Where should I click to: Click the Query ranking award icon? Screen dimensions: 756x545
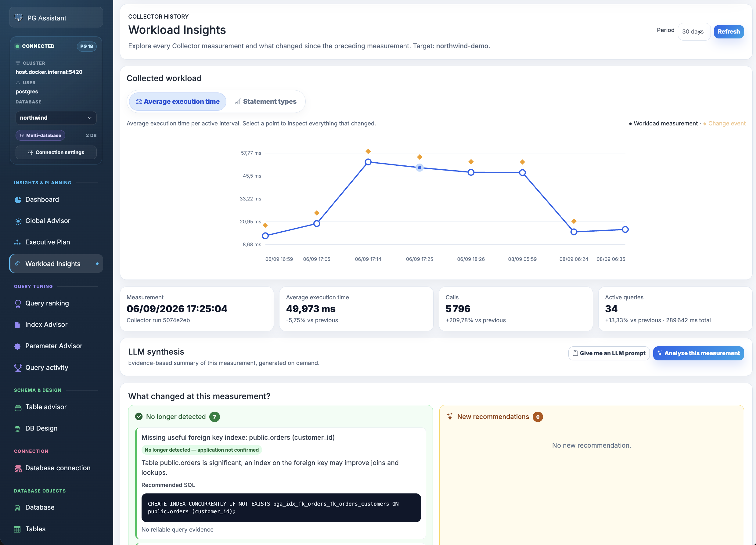tap(18, 303)
